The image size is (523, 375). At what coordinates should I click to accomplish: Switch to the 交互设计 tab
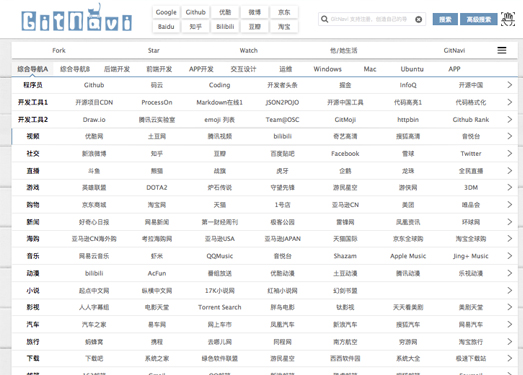tap(243, 69)
